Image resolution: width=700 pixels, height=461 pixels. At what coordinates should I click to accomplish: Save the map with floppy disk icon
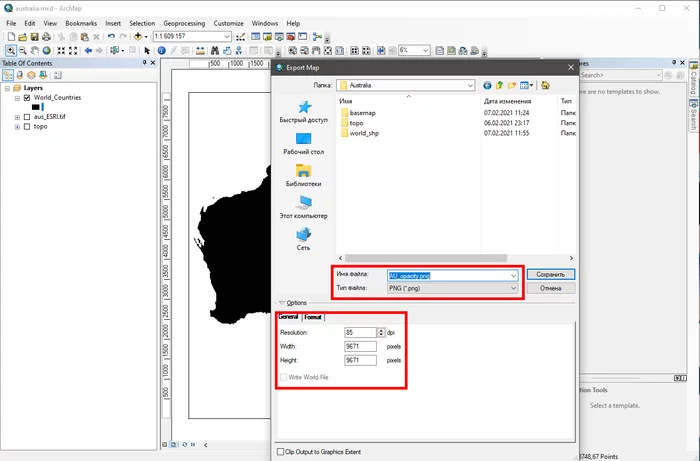[x=34, y=37]
